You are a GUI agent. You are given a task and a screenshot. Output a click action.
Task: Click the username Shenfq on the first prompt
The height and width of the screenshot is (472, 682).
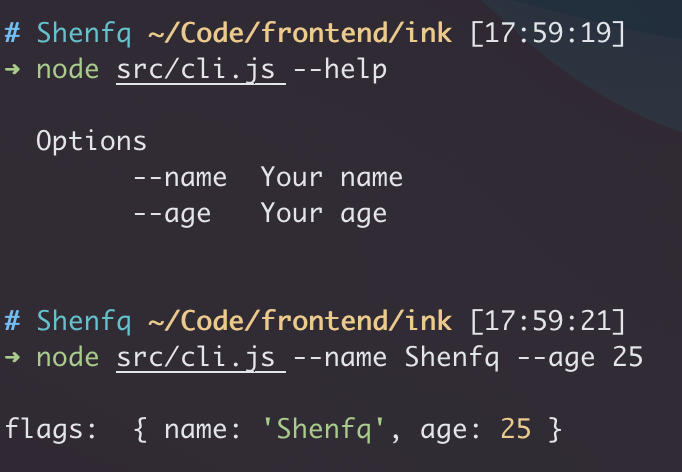point(83,34)
